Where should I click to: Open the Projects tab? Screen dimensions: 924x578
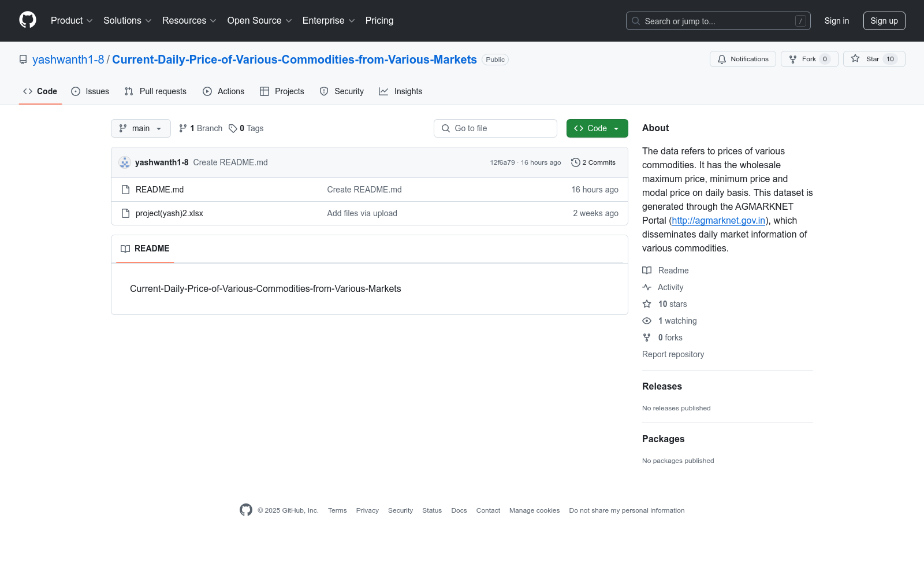[282, 91]
